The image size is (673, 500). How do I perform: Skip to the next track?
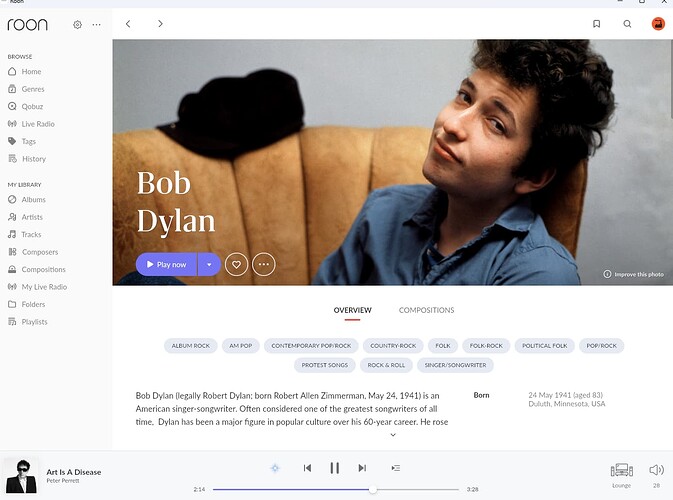tap(362, 468)
